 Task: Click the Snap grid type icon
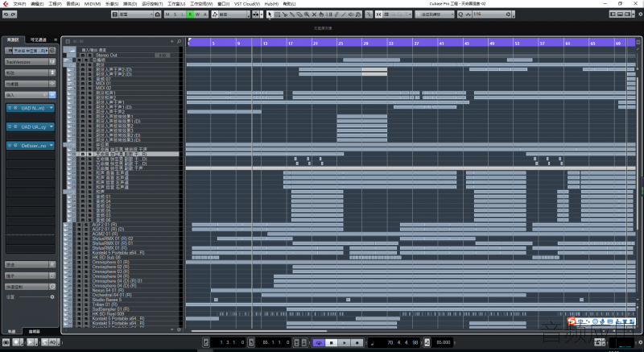click(x=386, y=14)
